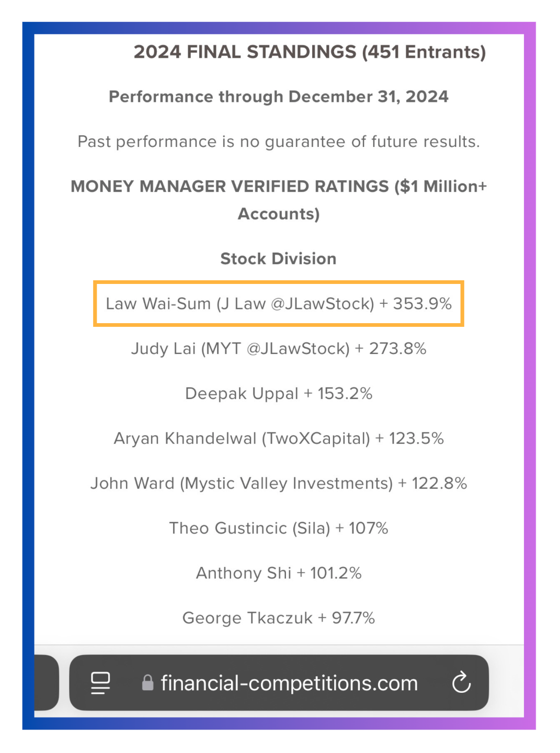Select Aryan Khandelwal (TwoXCapital) entry
Image resolution: width=560 pixels, height=753 pixels.
click(278, 438)
